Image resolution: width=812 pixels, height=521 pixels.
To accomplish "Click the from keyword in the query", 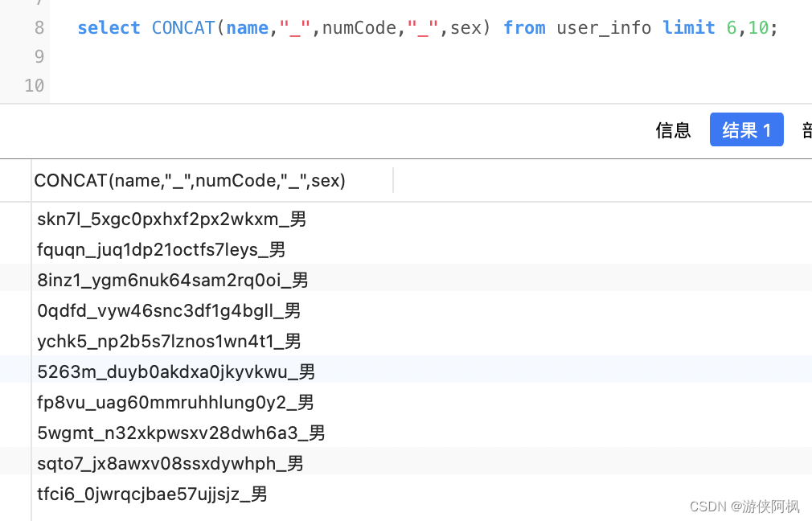I will [x=524, y=27].
